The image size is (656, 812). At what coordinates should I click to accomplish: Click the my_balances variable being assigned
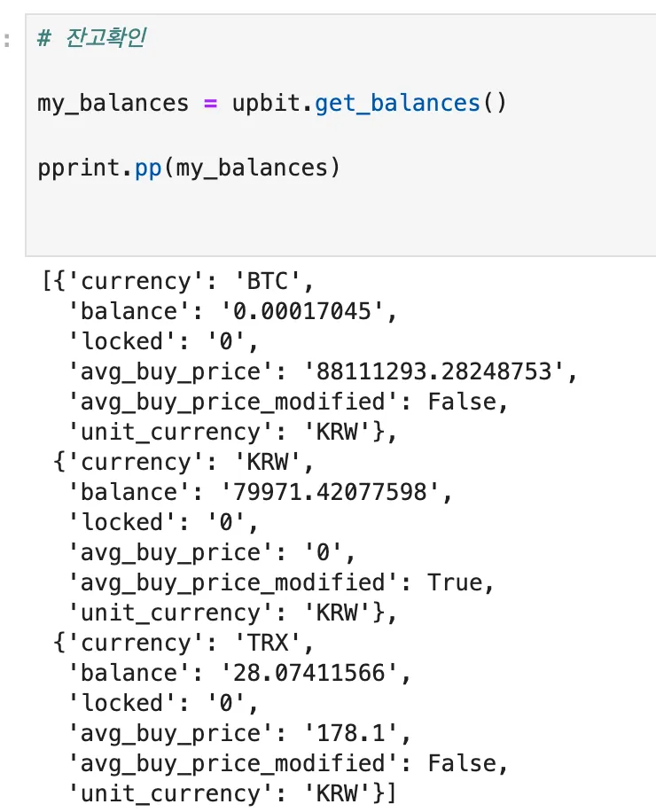113,103
